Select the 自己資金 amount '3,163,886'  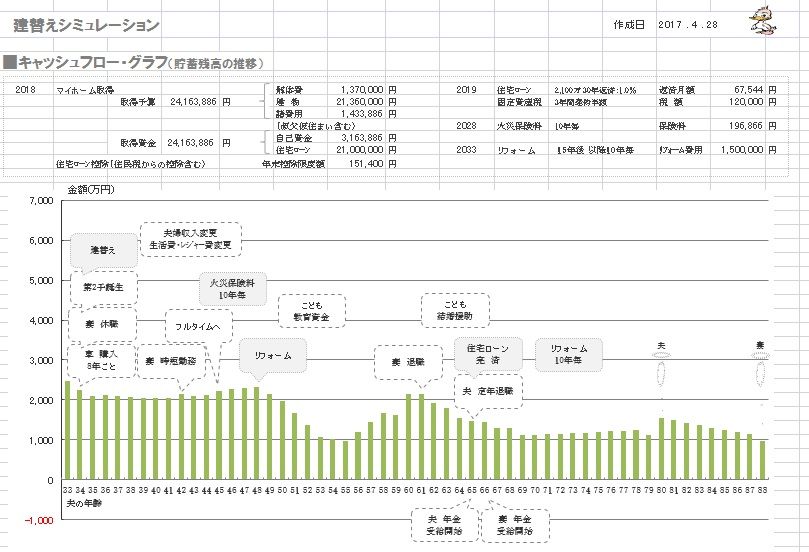(362, 138)
